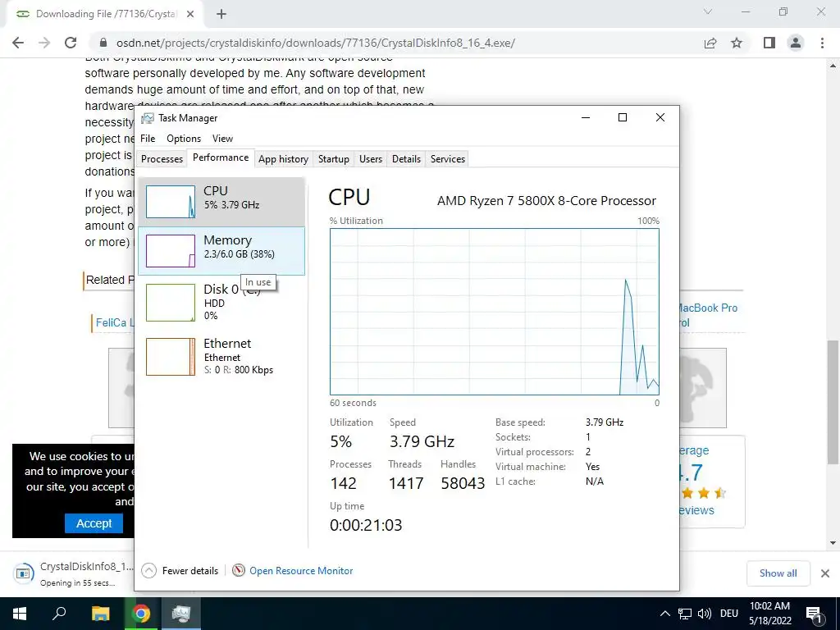Close the Downloading File tab
This screenshot has width=840, height=630.
(x=190, y=14)
